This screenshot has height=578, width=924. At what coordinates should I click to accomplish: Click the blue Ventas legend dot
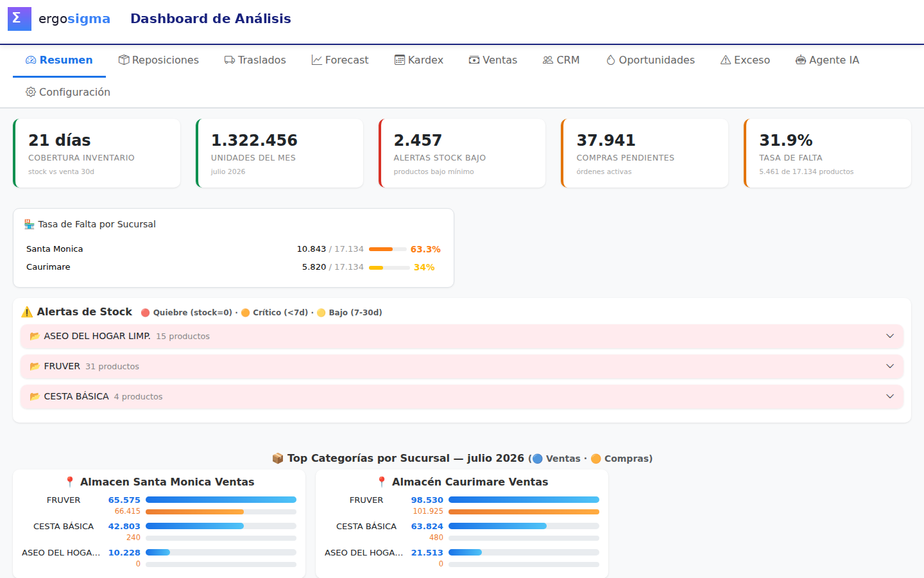tap(538, 459)
